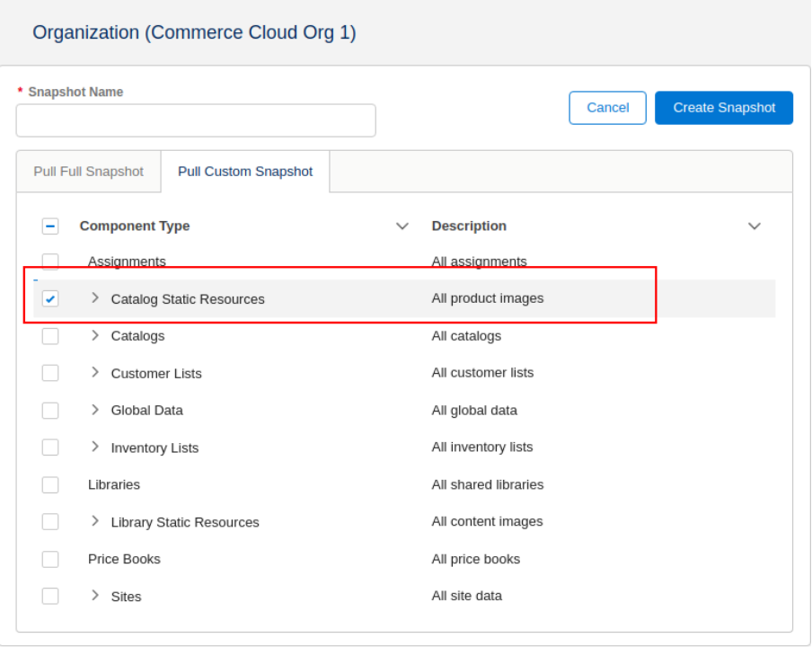812x647 pixels.
Task: Select the Sites checkbox
Action: 50,596
